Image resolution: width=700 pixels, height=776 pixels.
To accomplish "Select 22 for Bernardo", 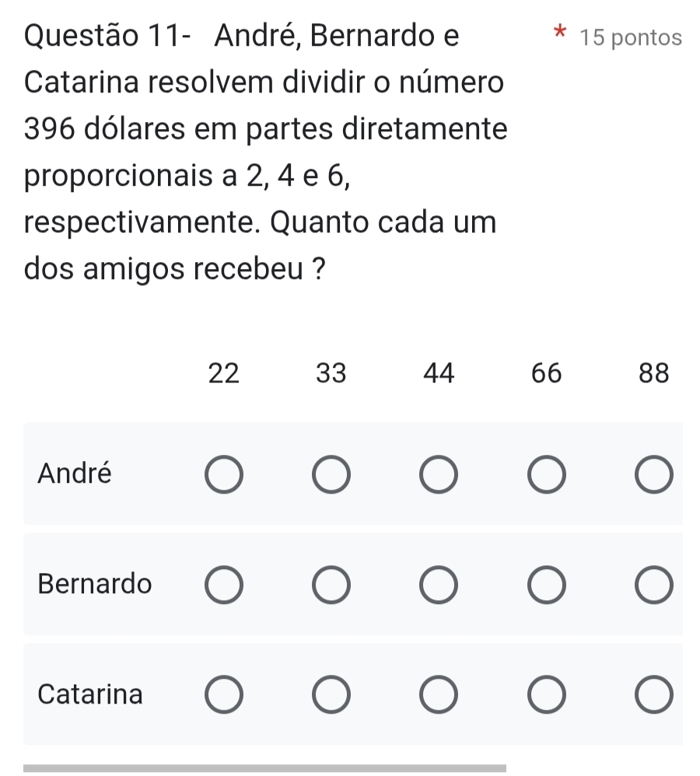I will pos(223,585).
